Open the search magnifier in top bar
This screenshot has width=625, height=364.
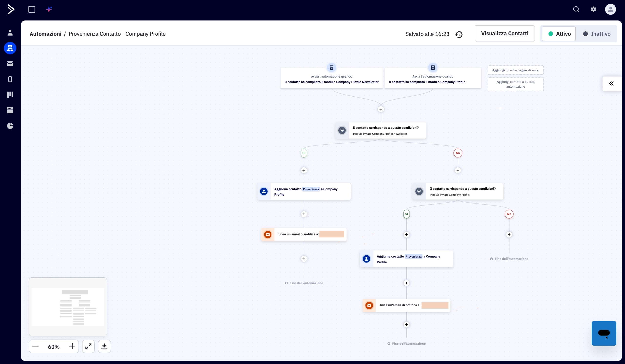click(576, 10)
